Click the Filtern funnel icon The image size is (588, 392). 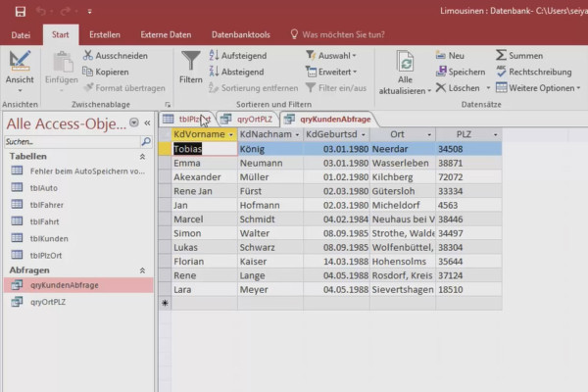coord(191,61)
